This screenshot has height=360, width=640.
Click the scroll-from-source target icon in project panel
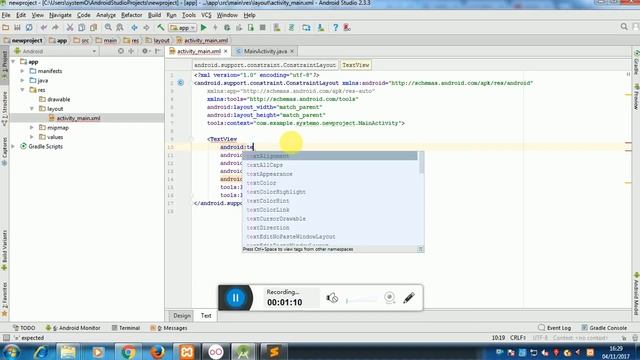(121, 51)
